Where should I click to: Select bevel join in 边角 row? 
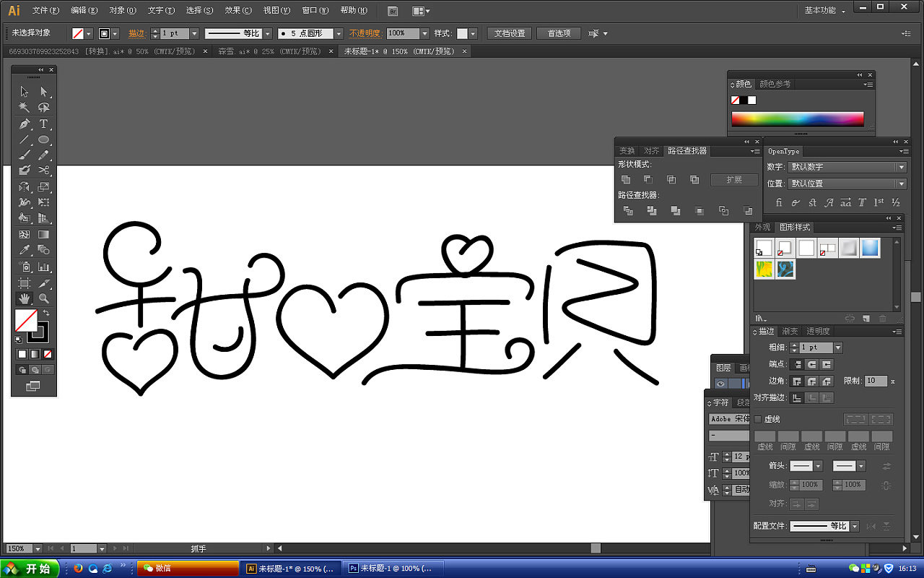[827, 381]
